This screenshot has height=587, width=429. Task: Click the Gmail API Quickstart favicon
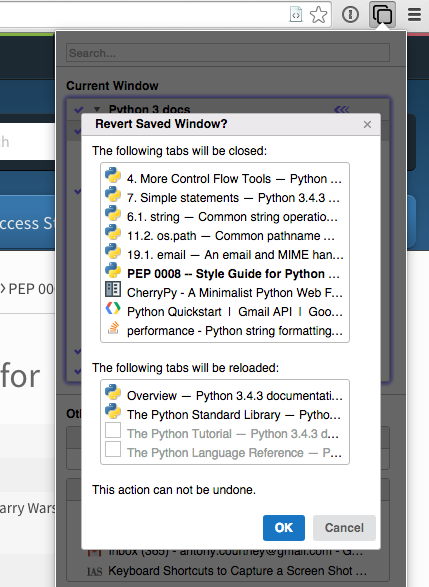(113, 308)
